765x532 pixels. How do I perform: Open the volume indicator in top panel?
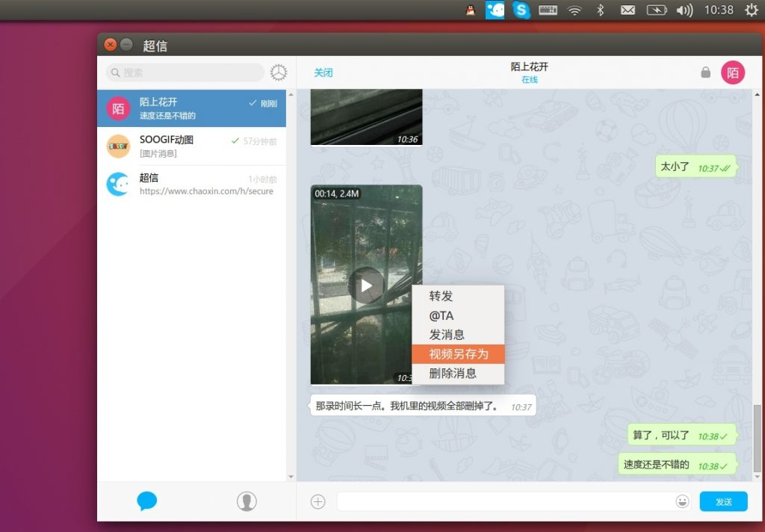(684, 10)
